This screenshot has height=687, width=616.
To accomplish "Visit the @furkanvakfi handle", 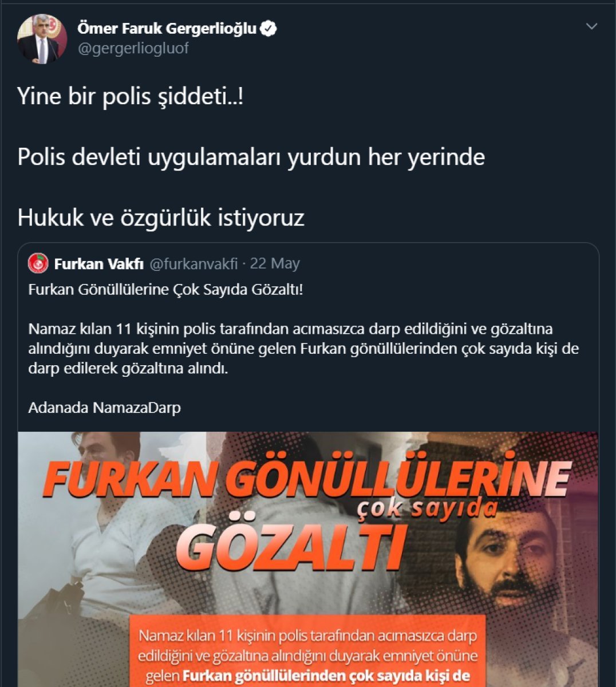I will 194,264.
